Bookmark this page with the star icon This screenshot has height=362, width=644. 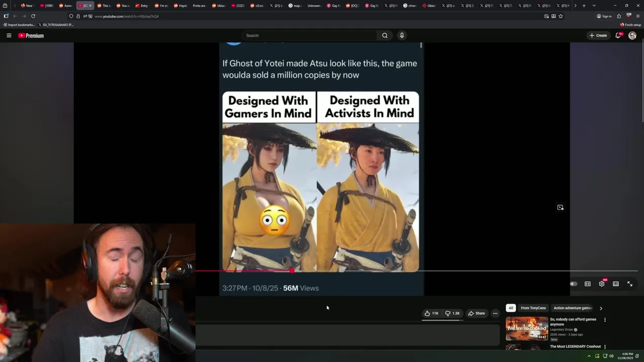(x=560, y=16)
